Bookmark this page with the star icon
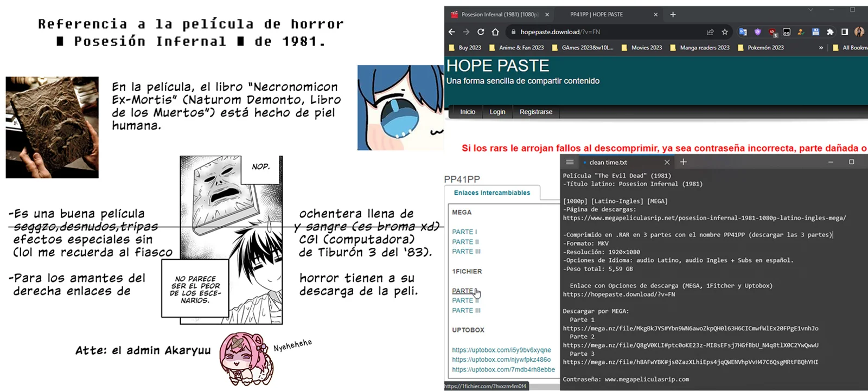Viewport: 868px width, 391px height. pos(725,32)
